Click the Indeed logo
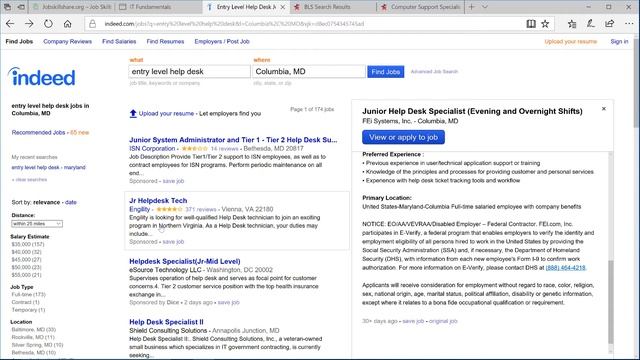Image resolution: width=640 pixels, height=360 pixels. coord(42,77)
